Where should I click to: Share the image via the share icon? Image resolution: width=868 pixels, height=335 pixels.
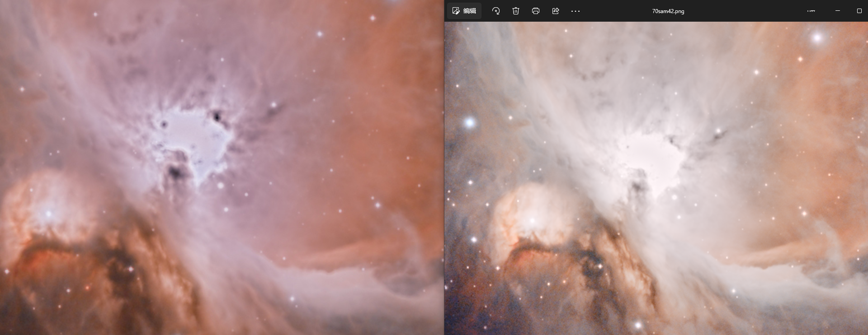point(556,11)
